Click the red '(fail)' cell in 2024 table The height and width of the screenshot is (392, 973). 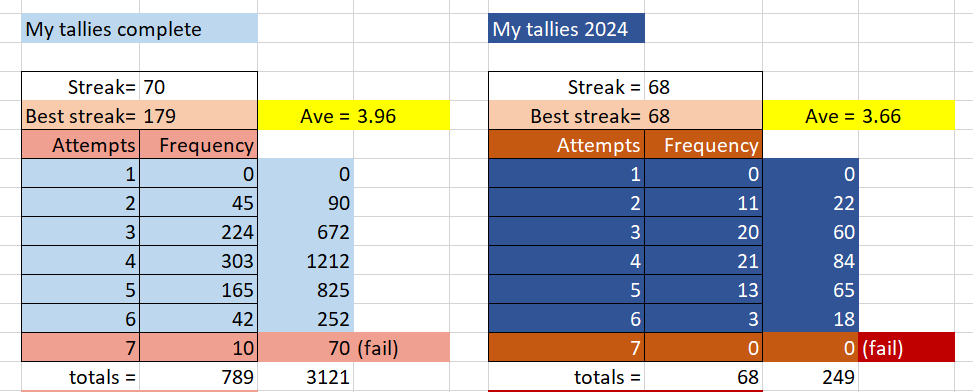click(x=907, y=348)
